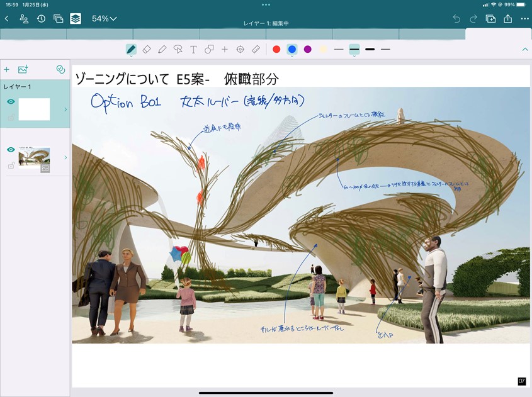Toggle visibility of the image layer
The height and width of the screenshot is (397, 532).
11,150
